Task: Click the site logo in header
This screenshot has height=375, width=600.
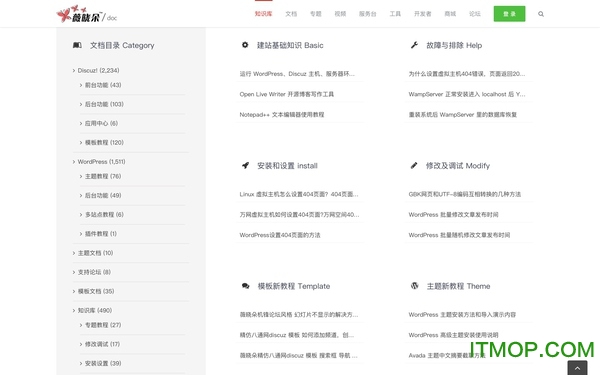Action: click(x=86, y=15)
